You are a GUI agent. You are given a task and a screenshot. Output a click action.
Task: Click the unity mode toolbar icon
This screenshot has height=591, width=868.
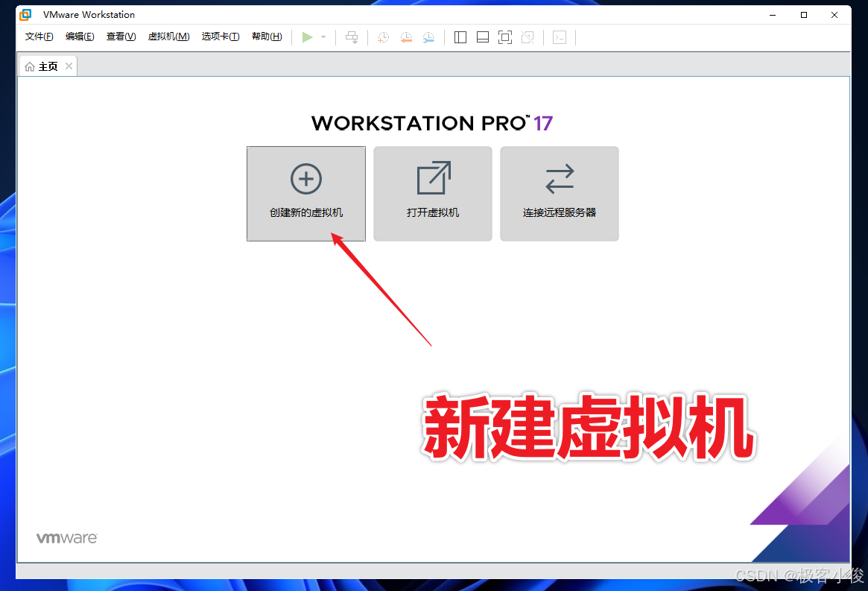[528, 37]
